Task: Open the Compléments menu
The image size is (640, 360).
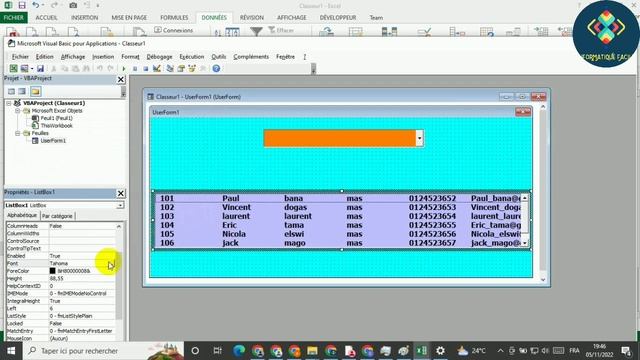Action: pos(251,57)
